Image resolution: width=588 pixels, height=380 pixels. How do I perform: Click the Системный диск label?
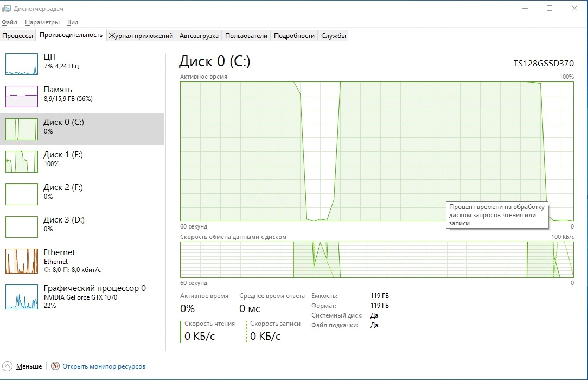coord(337,315)
